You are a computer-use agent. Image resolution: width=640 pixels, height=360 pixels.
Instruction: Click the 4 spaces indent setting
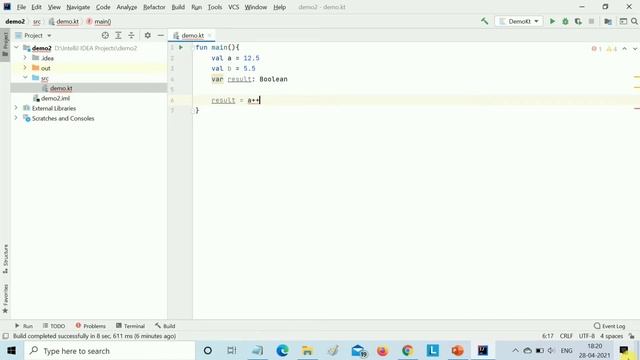pos(611,336)
